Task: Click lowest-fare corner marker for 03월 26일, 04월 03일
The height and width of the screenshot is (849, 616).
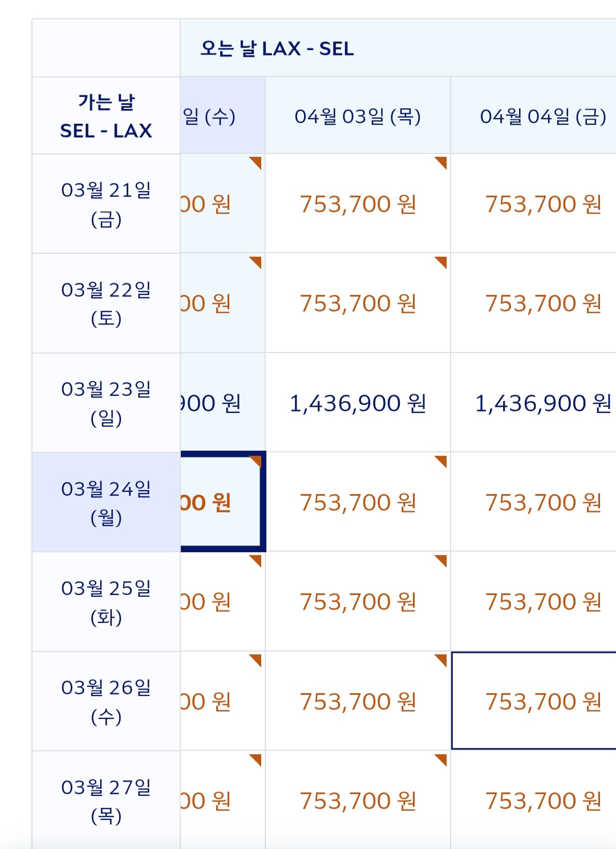Action: 441,660
